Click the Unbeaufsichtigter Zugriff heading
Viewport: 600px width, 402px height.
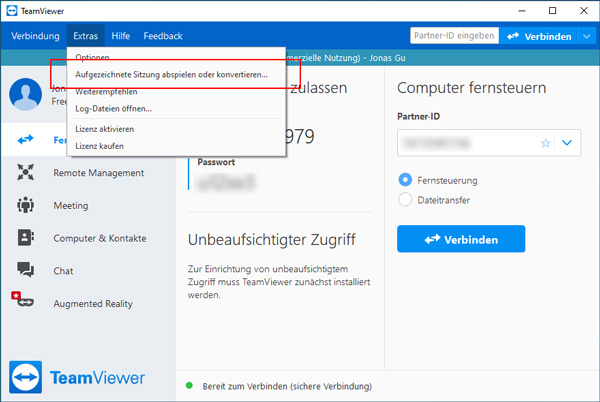pyautogui.click(x=271, y=240)
